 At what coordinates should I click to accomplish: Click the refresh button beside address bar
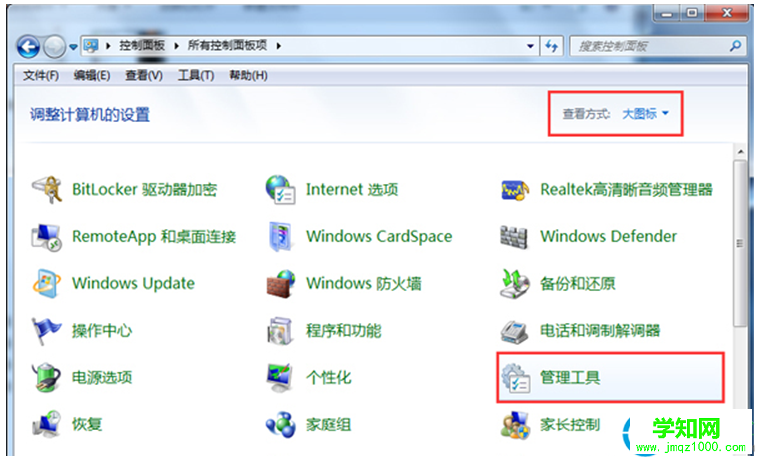551,46
